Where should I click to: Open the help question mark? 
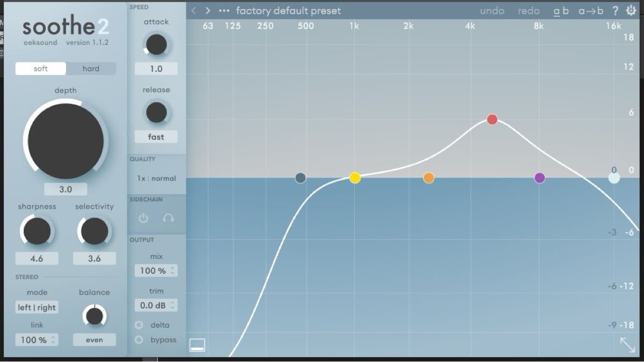(x=615, y=11)
